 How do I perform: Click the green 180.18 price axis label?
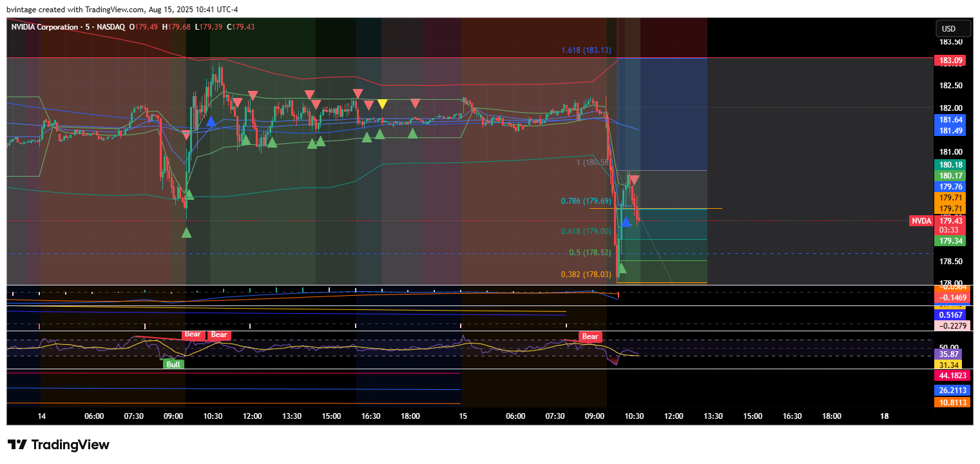[x=951, y=165]
